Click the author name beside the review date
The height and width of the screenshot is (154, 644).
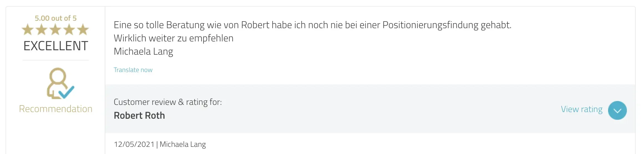pos(183,144)
